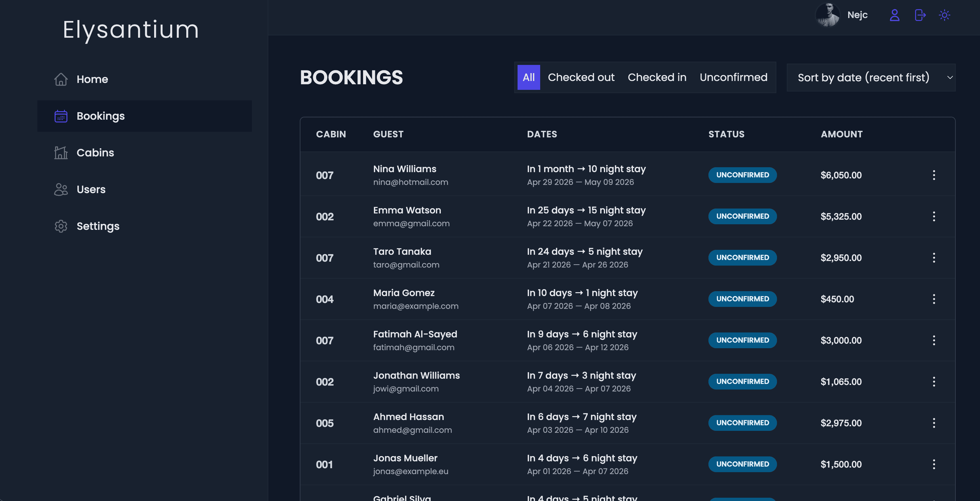Click Unconfirmed status badge for Emma Watson
The width and height of the screenshot is (980, 501).
742,216
